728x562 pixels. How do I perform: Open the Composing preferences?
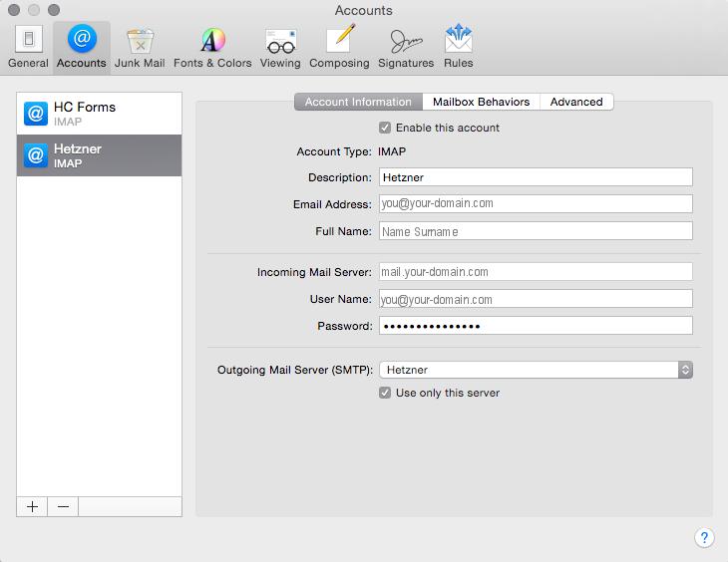click(339, 47)
